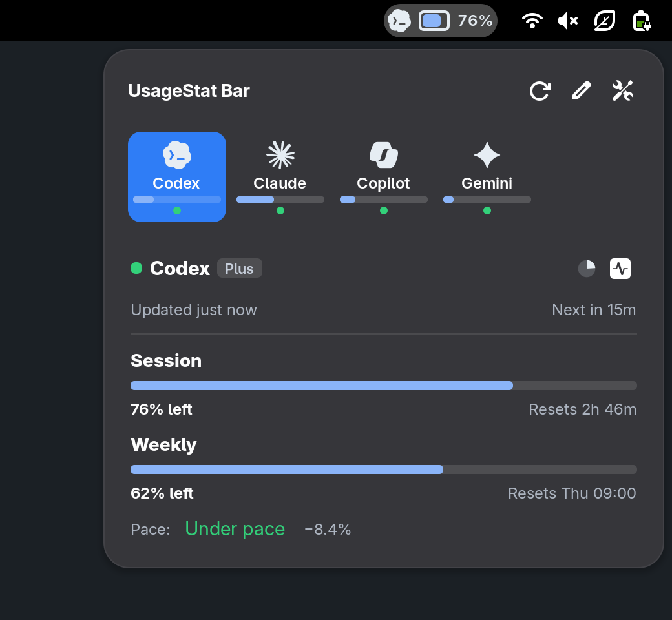Image resolution: width=672 pixels, height=620 pixels.
Task: Switch to the Gemini provider tab
Action: (487, 176)
